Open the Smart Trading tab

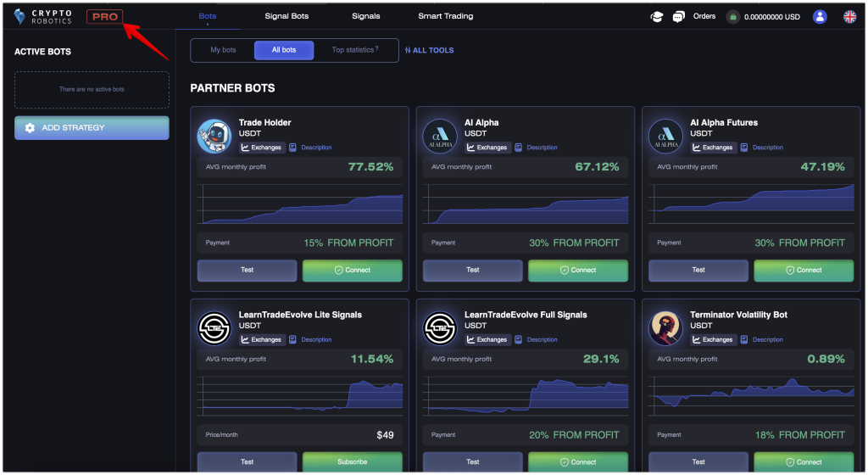(x=446, y=16)
